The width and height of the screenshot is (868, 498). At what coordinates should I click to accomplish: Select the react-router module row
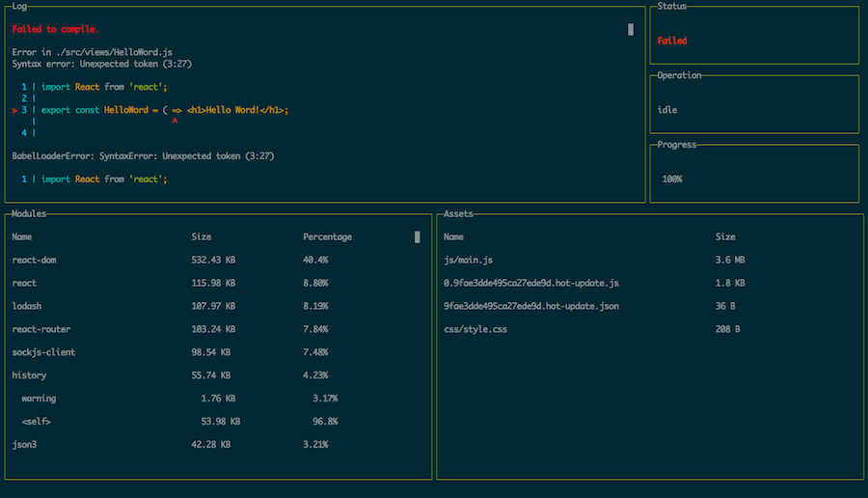click(213, 329)
